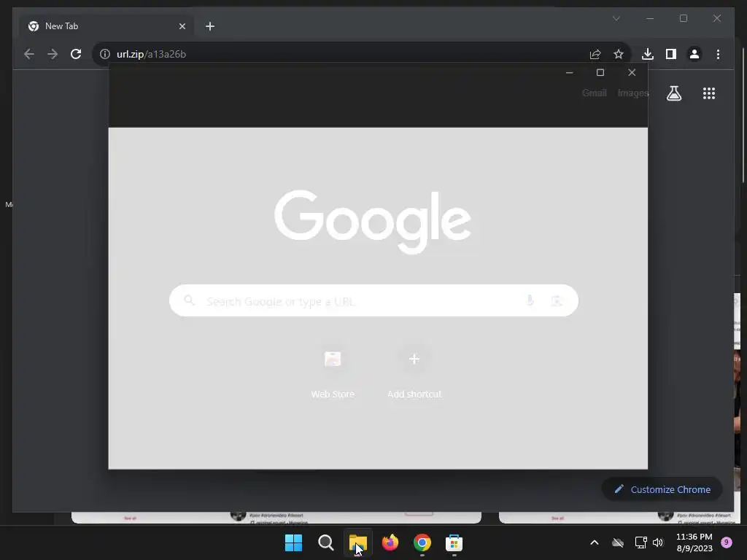Viewport: 747px width, 560px height.
Task: Switch to the New Tab tab
Action: [106, 26]
